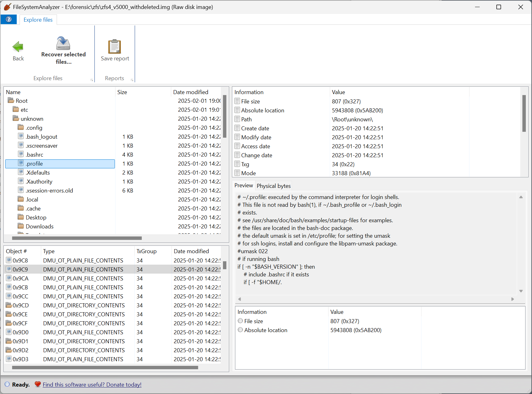
Task: Click the Path value \Root\unknown\
Action: click(x=352, y=119)
